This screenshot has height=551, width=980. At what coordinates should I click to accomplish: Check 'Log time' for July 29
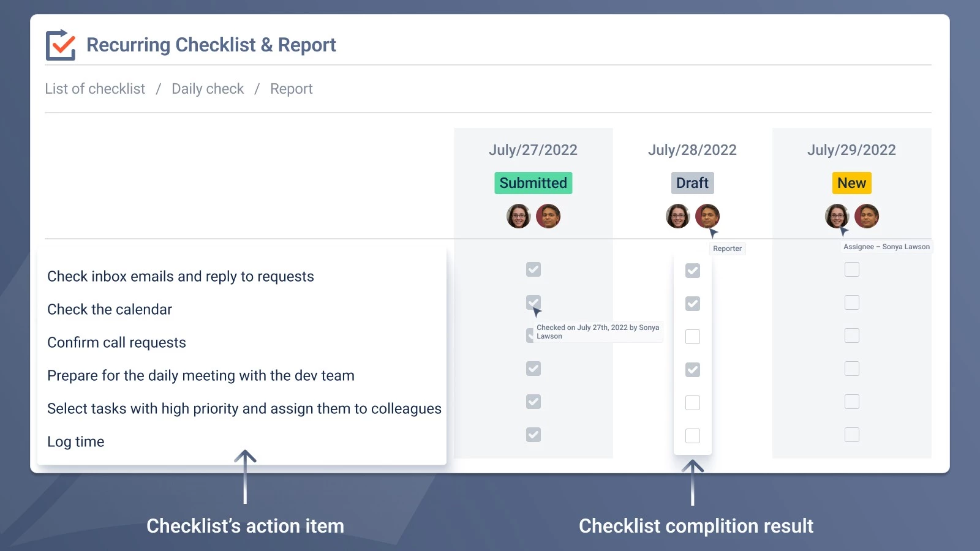[x=852, y=434]
